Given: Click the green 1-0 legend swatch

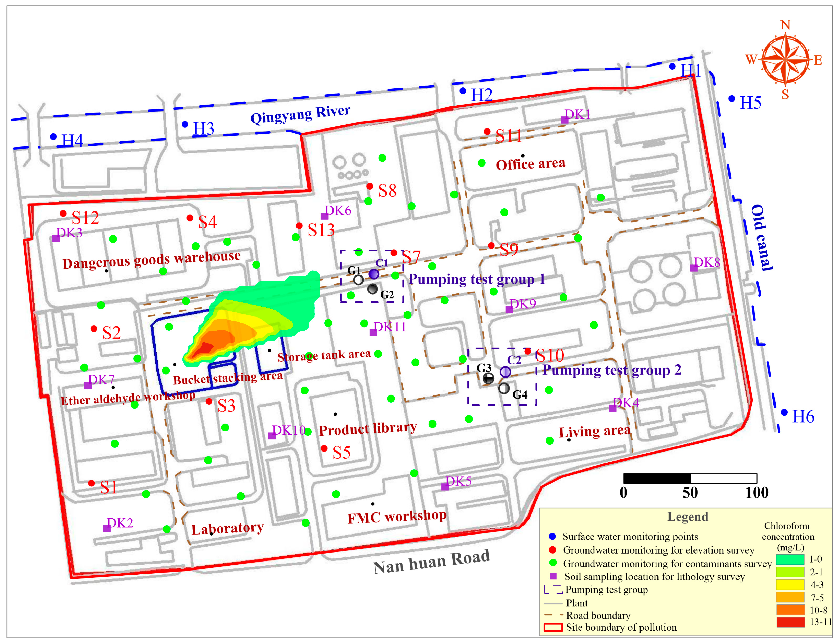Looking at the screenshot, I should tap(790, 559).
